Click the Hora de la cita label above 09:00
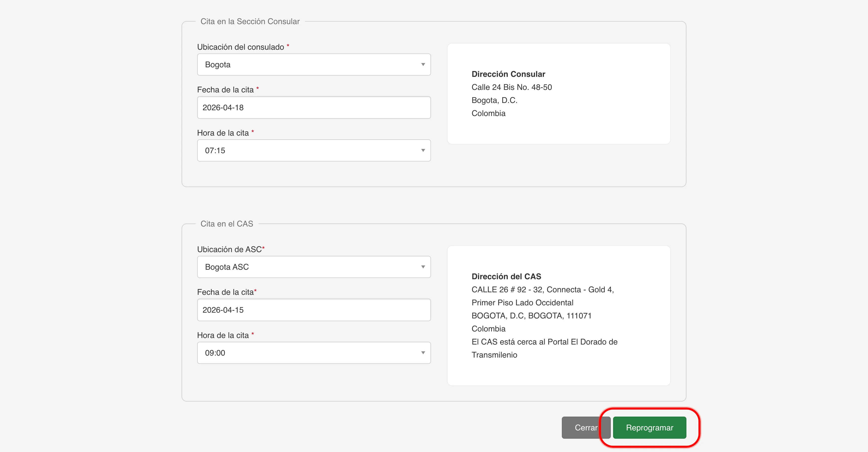This screenshot has height=452, width=868. tap(223, 335)
